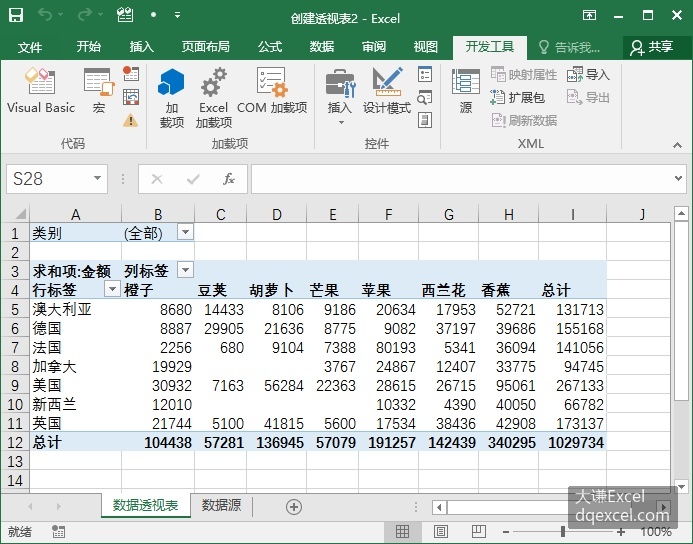Click 扩展包 Expansion Packs

coord(517,97)
